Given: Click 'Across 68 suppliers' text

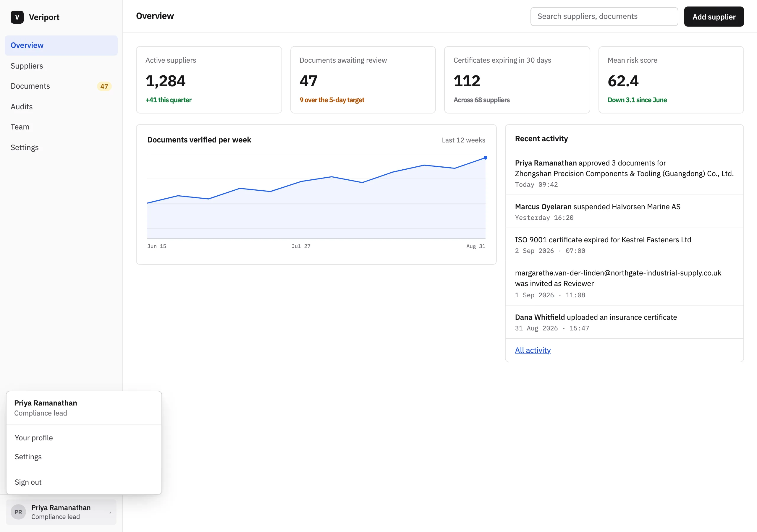Looking at the screenshot, I should point(481,100).
